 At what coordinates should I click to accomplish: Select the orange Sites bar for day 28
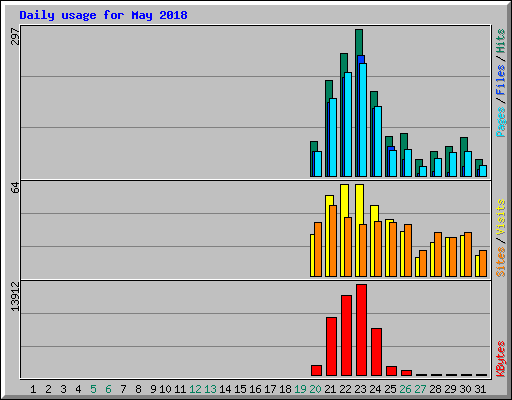(438, 255)
